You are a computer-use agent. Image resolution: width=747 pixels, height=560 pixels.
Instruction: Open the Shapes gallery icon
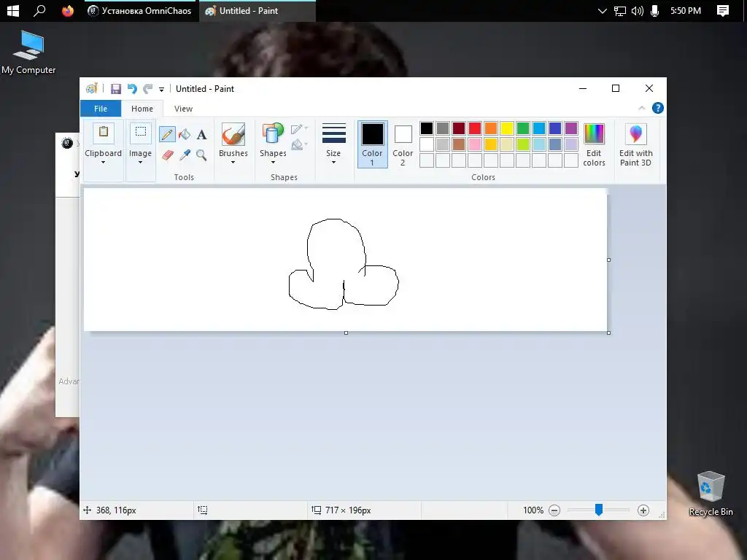pyautogui.click(x=273, y=134)
